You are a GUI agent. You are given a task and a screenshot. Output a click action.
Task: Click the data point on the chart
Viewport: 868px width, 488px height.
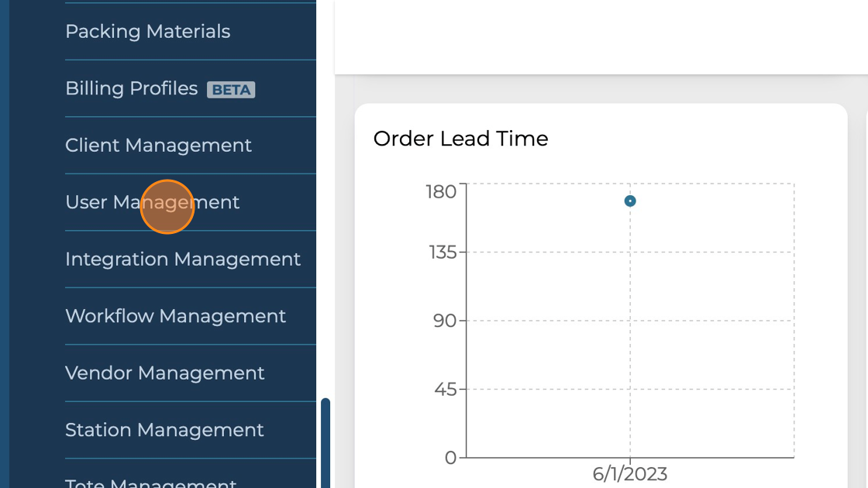(630, 201)
